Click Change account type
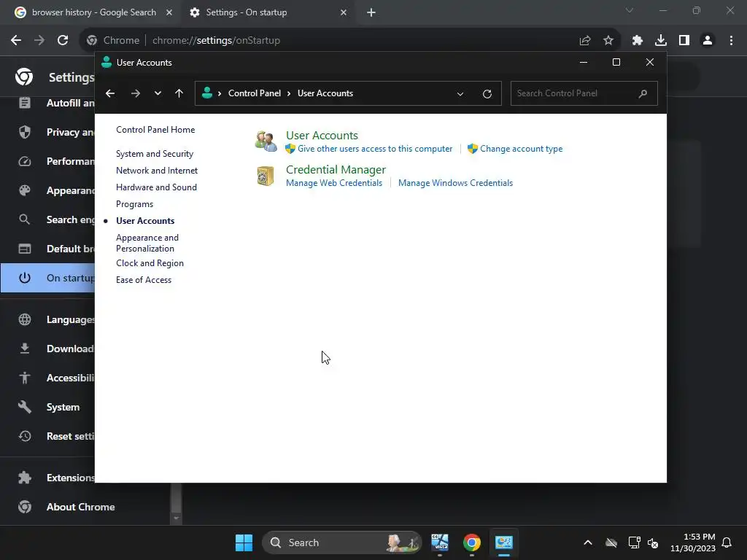The height and width of the screenshot is (560, 747). (521, 149)
